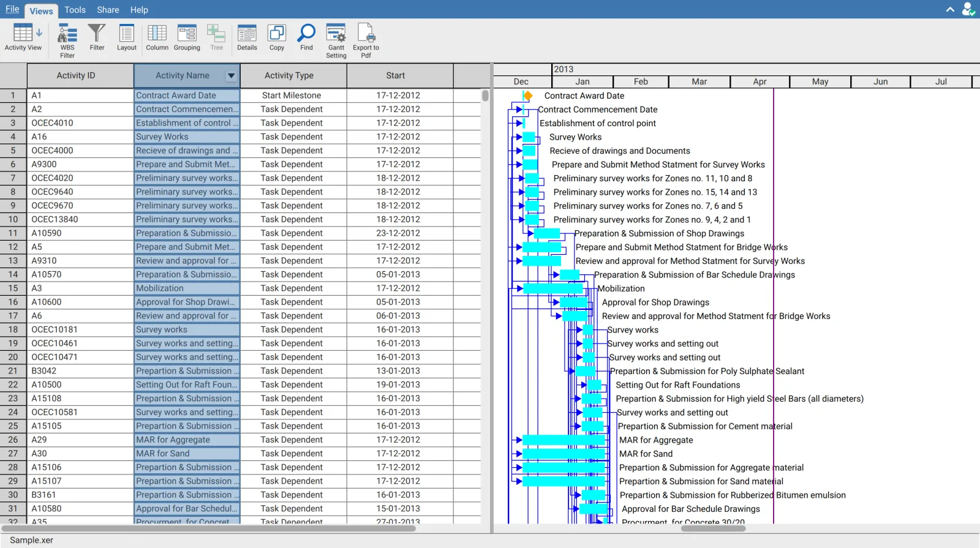
Task: Click the Mobilization Gantt bar
Action: (553, 288)
